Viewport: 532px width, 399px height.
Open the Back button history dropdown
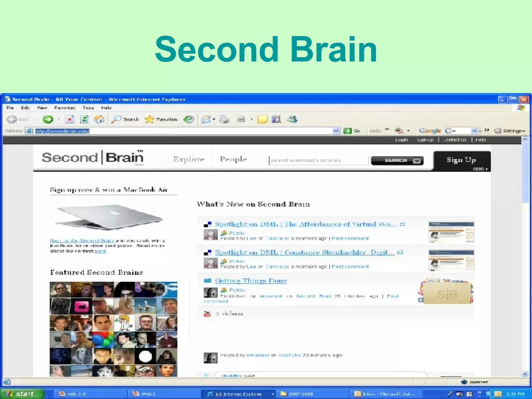click(35, 119)
